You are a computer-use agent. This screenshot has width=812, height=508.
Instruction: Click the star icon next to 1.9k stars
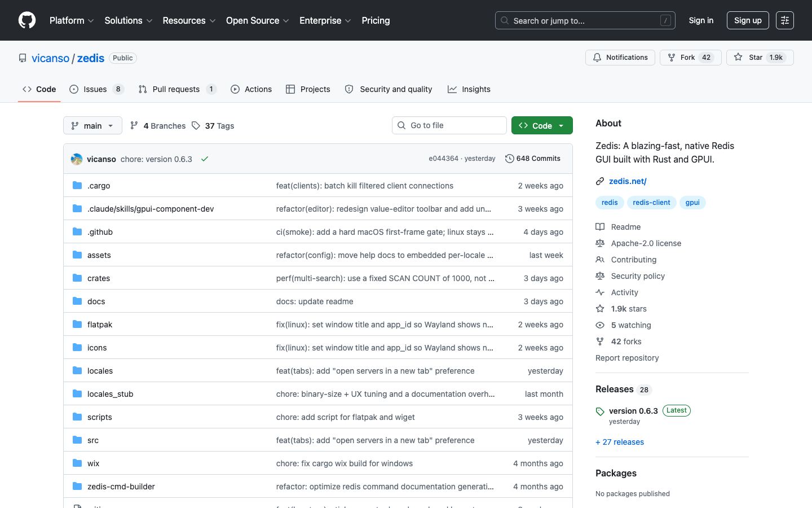click(600, 309)
